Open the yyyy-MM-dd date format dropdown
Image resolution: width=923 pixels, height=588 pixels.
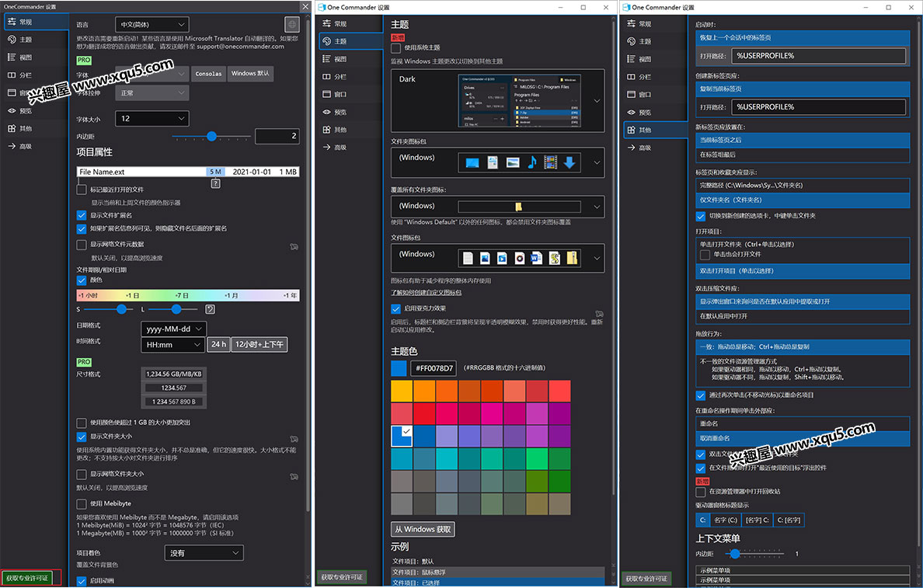coord(173,329)
